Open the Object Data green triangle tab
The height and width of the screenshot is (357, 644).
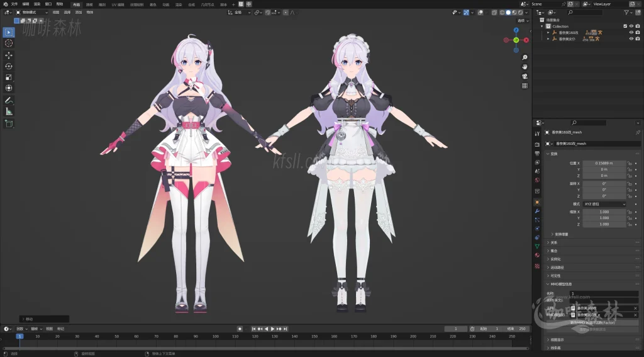click(x=537, y=246)
